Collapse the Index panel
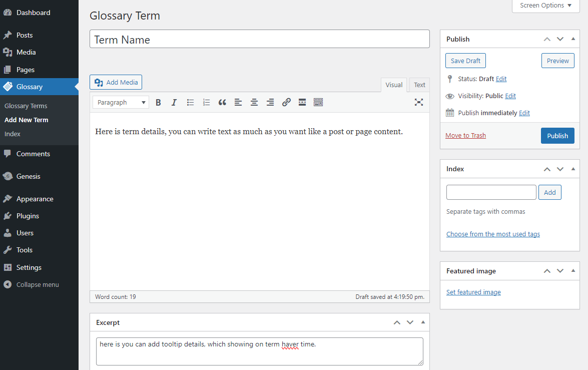The image size is (588, 370). (x=573, y=169)
